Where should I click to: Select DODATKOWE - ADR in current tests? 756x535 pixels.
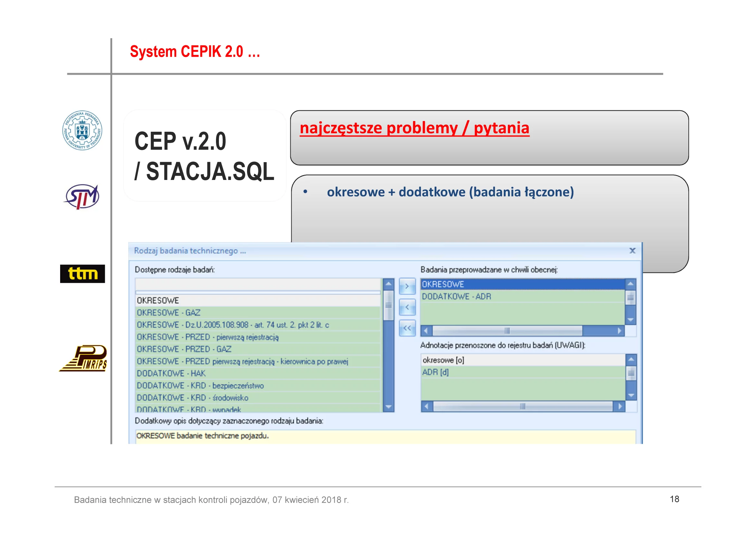click(x=523, y=297)
